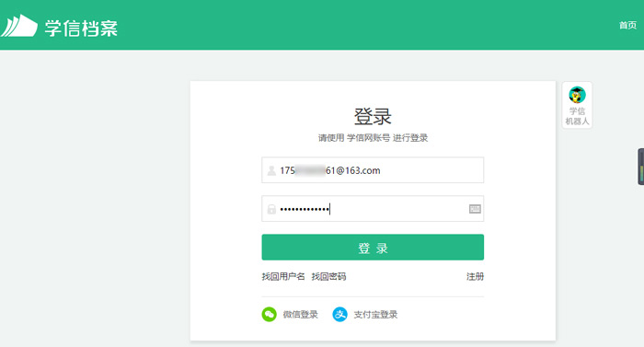
Task: Open the 找回密码 link
Action: click(x=328, y=276)
